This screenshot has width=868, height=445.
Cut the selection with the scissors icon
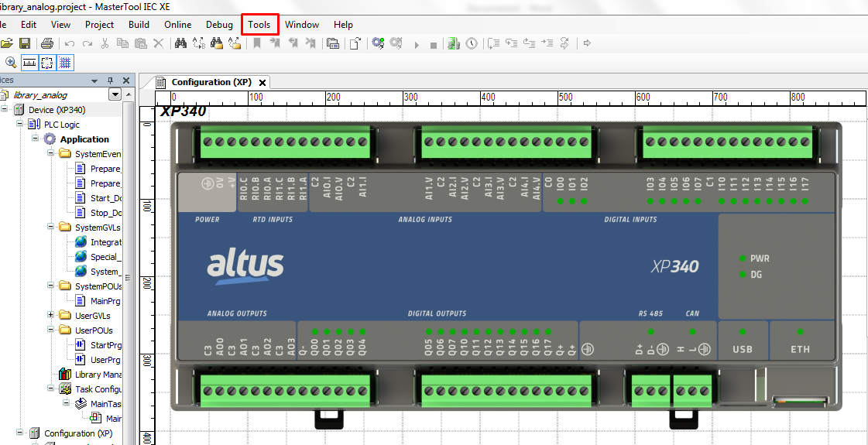(105, 43)
